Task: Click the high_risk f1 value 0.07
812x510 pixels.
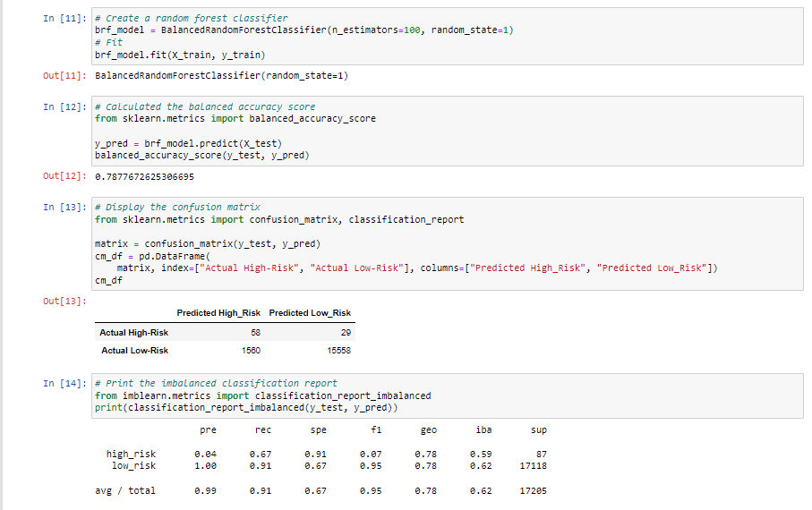Action: 371,455
